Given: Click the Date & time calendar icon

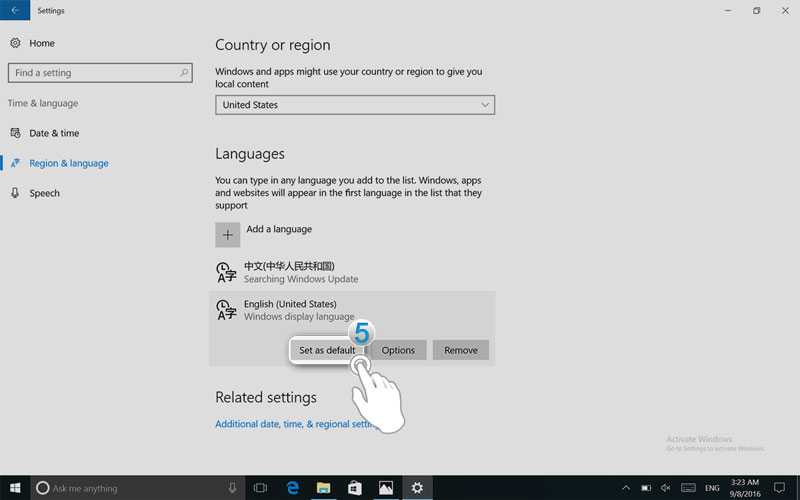Looking at the screenshot, I should (15, 133).
